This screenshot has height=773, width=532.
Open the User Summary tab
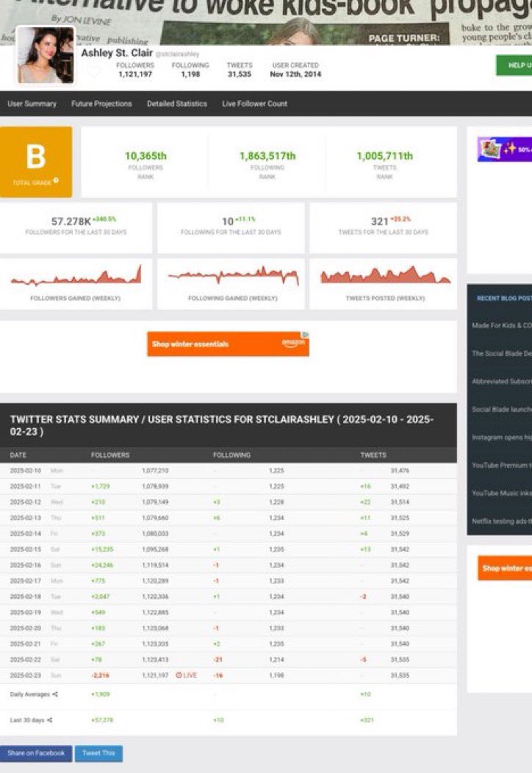click(x=32, y=104)
